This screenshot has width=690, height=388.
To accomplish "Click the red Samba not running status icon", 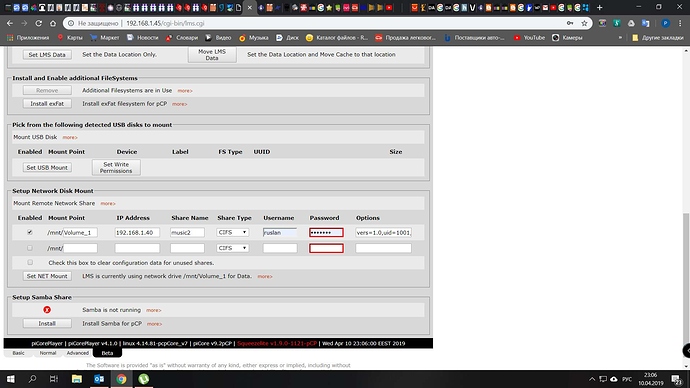I will (47, 310).
